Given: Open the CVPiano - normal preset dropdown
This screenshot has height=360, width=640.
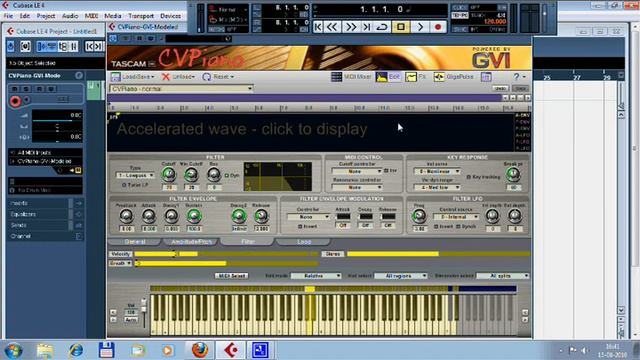Looking at the screenshot, I should coord(182,89).
